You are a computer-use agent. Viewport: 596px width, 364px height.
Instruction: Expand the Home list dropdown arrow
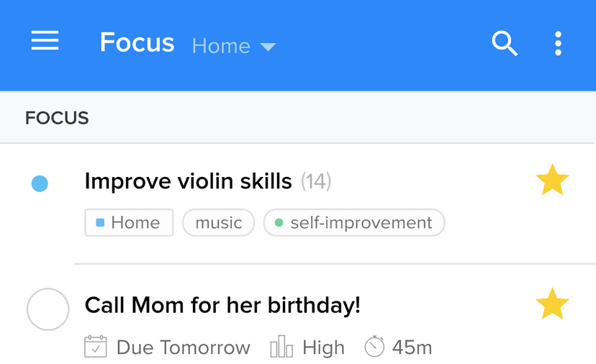[268, 47]
